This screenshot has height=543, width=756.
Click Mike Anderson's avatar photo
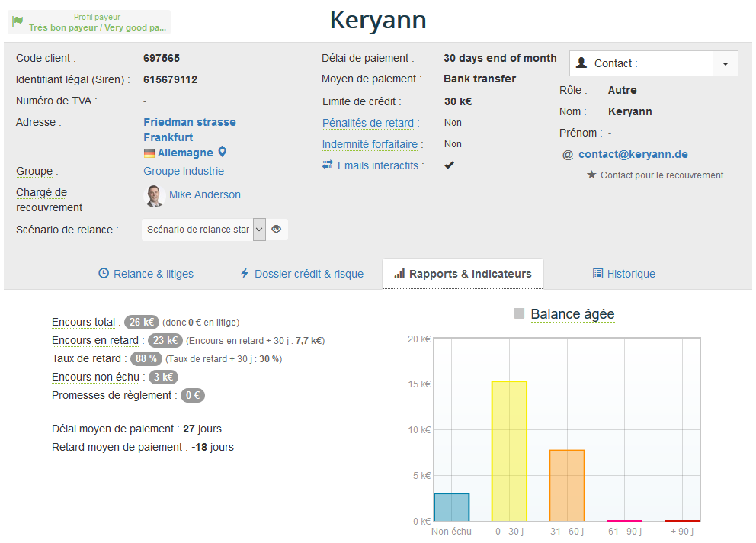tap(154, 195)
